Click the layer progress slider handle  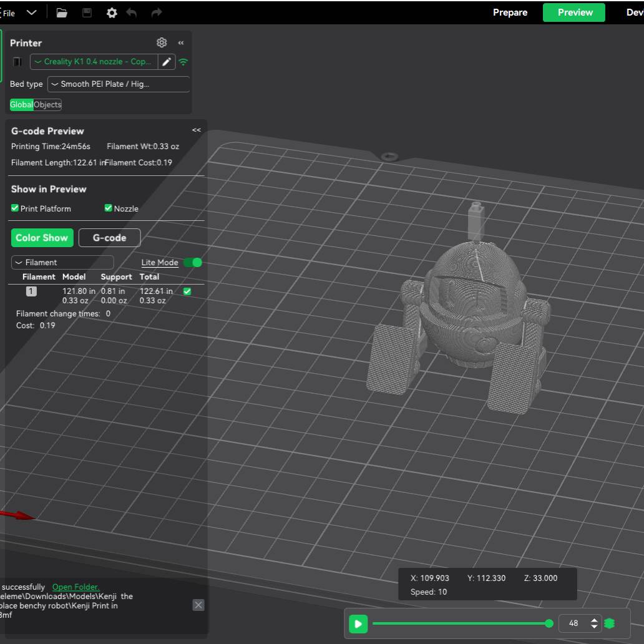pos(549,624)
